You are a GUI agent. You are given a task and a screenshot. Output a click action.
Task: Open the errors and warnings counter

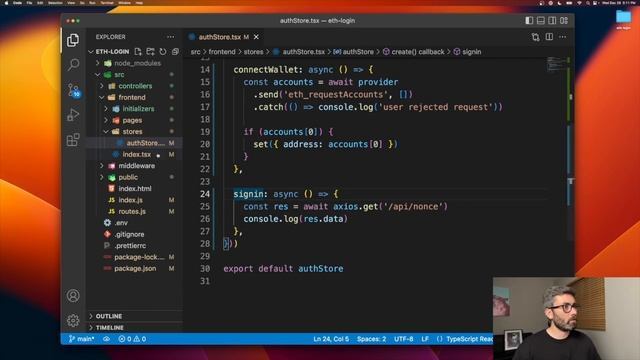pyautogui.click(x=132, y=339)
